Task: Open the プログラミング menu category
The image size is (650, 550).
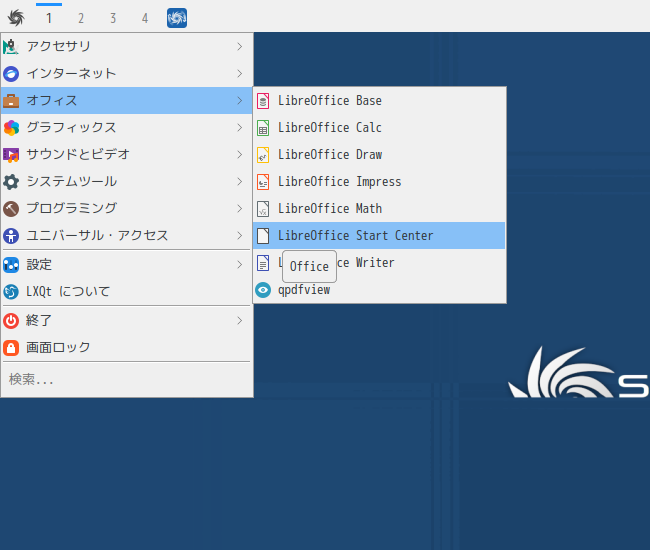Action: pyautogui.click(x=126, y=208)
